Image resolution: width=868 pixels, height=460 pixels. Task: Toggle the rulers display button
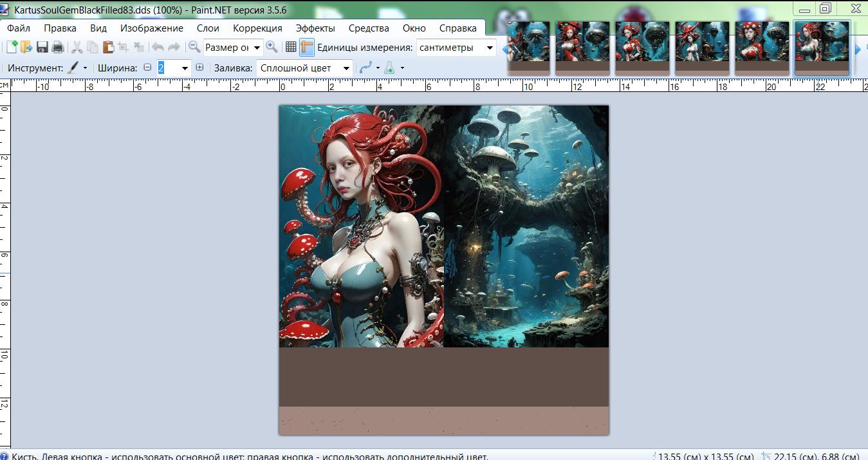click(x=306, y=47)
